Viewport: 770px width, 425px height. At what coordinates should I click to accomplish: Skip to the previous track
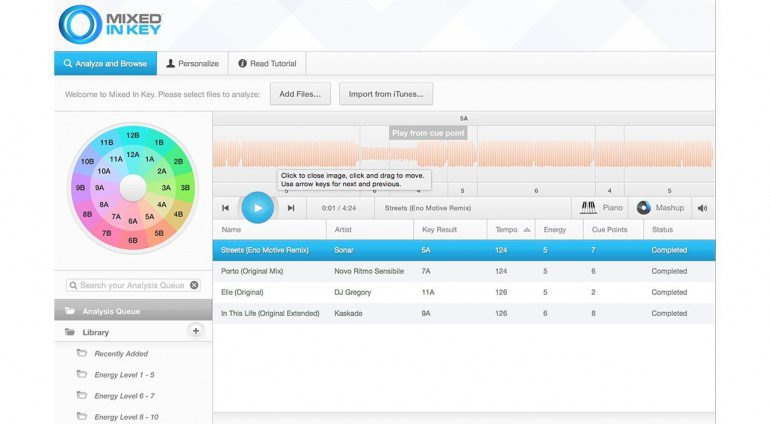coord(226,208)
